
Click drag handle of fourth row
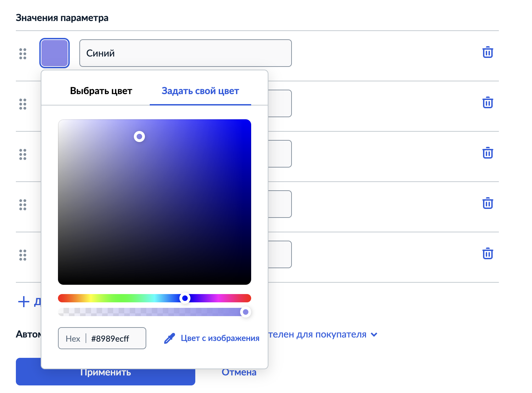(23, 205)
